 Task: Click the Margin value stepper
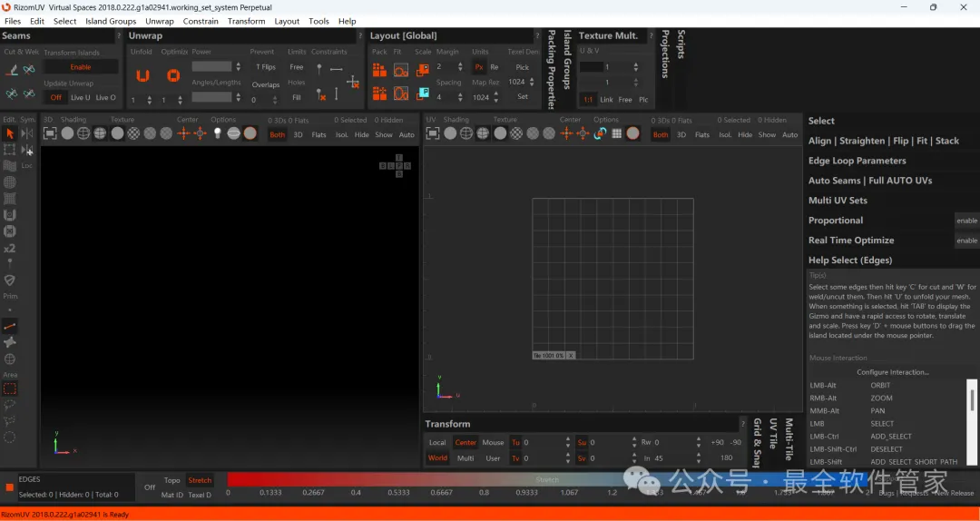point(461,67)
